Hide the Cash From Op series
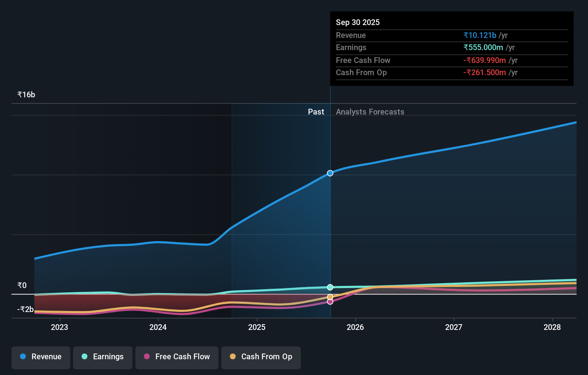Viewport: 588px width, 375px height. pyautogui.click(x=261, y=357)
